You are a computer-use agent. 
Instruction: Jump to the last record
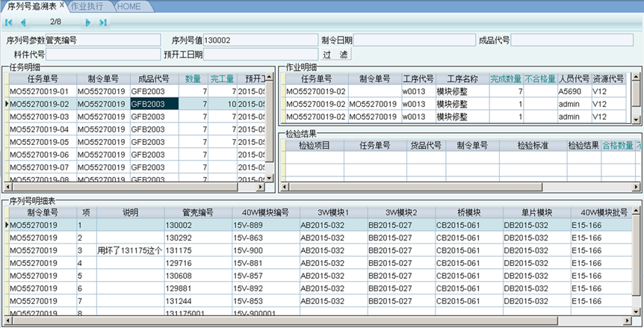pyautogui.click(x=102, y=22)
